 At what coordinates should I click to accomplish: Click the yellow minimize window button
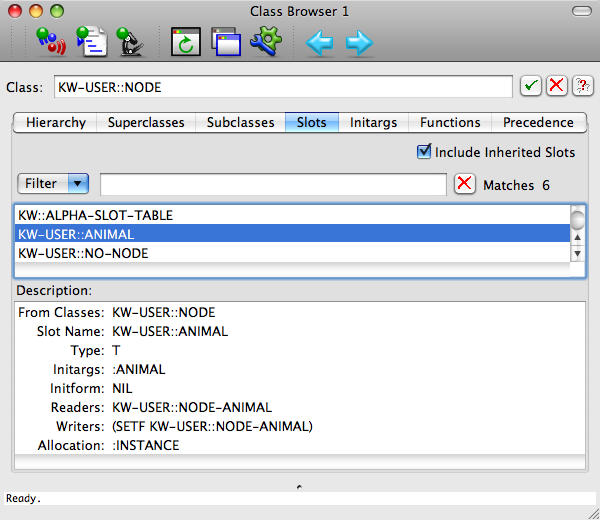click(x=36, y=11)
